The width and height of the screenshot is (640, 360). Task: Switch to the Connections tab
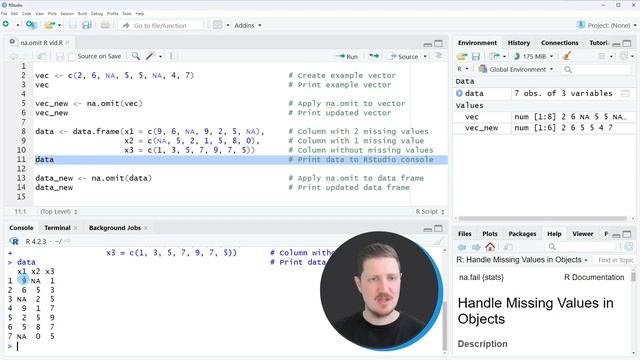tap(560, 43)
